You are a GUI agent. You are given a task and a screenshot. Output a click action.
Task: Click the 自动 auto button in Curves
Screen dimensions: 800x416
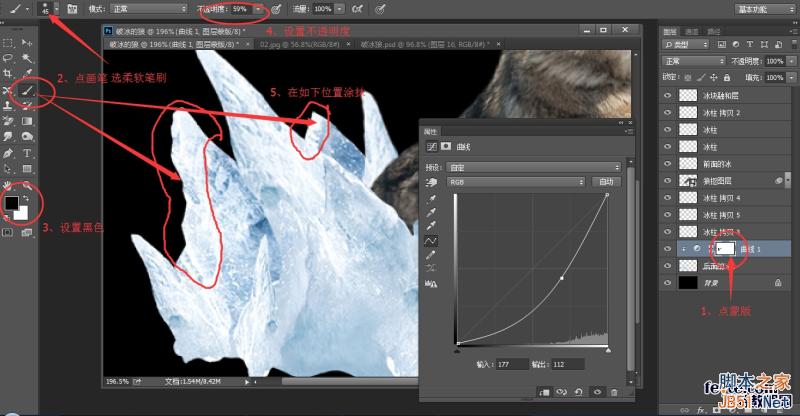(x=606, y=182)
